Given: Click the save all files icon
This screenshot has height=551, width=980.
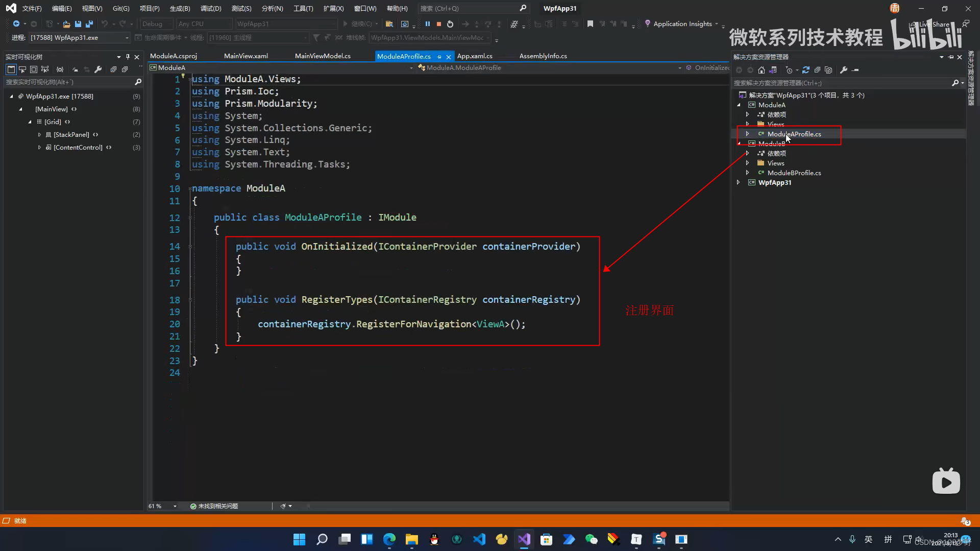Looking at the screenshot, I should (x=89, y=24).
